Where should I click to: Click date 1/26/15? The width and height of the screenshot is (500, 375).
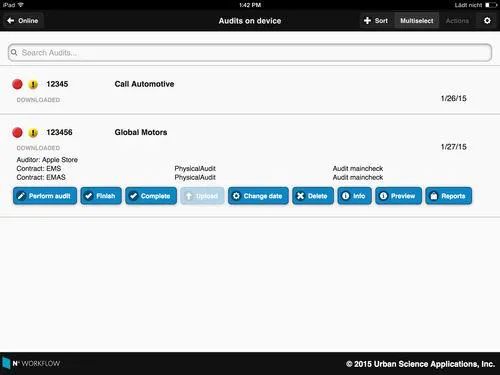click(x=453, y=98)
